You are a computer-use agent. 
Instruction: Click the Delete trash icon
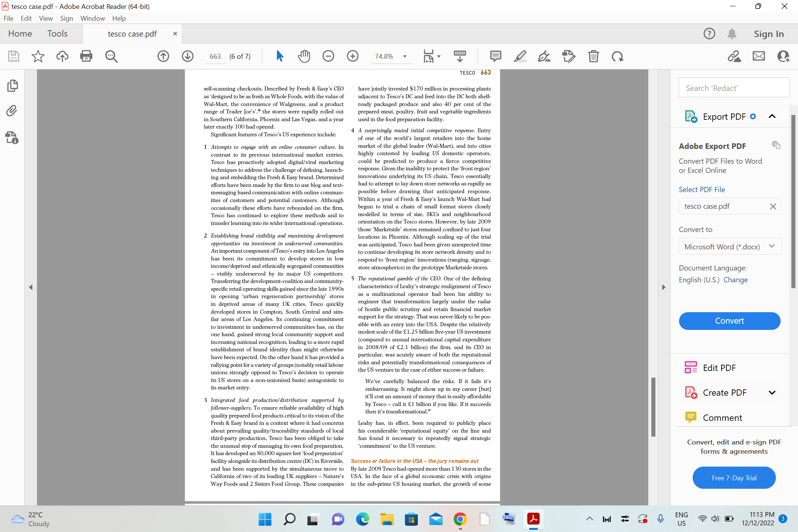[593, 56]
